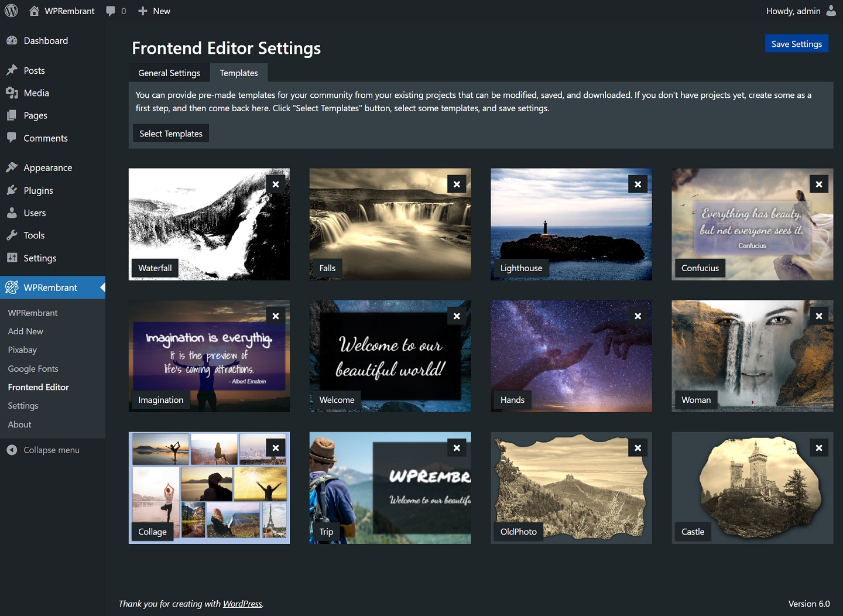Collapse the admin sidebar menu

43,450
